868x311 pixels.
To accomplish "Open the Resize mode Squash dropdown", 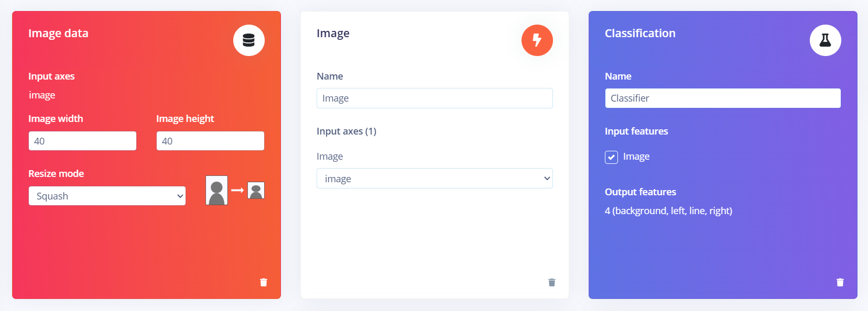I will pos(107,196).
